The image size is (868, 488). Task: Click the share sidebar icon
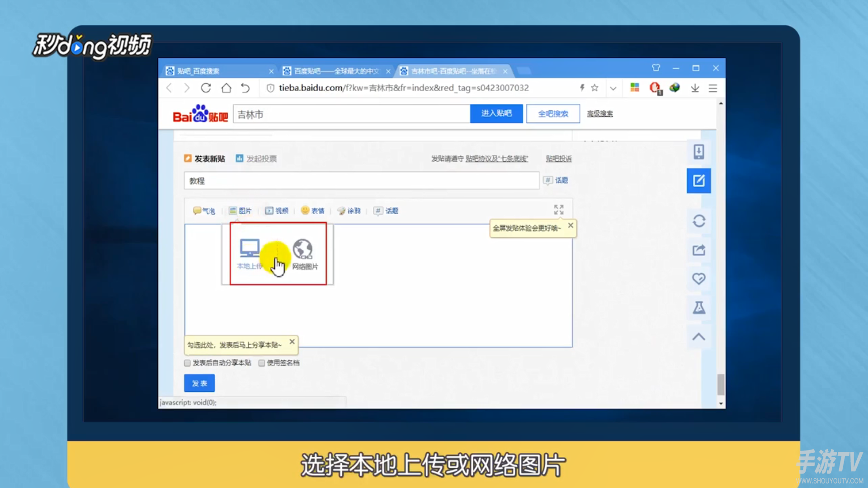pos(699,250)
